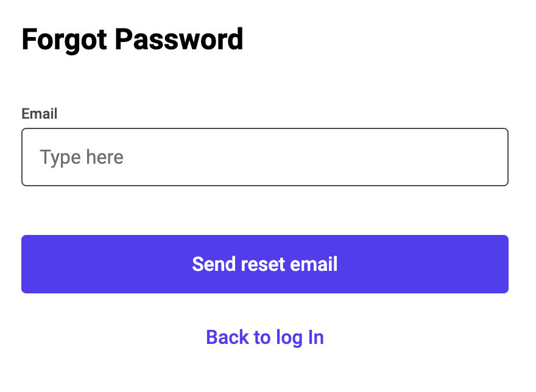Viewport: 536px width, 392px height.
Task: Click the Email label above the textbox
Action: [40, 114]
